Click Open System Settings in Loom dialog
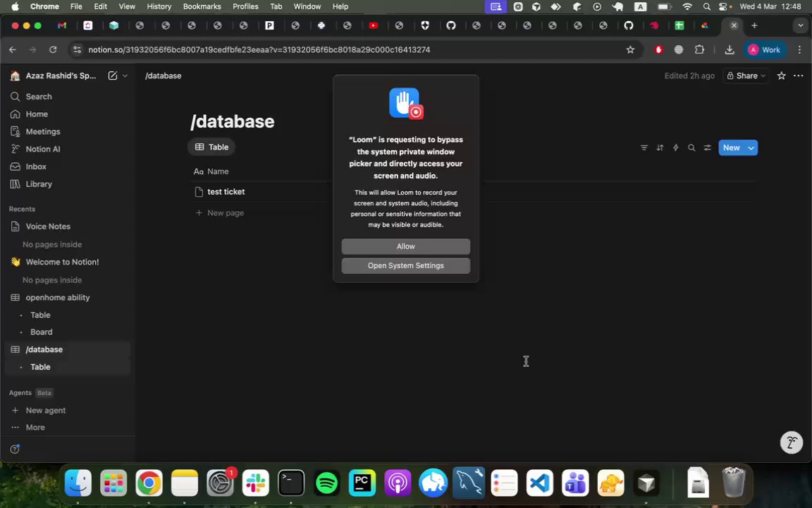This screenshot has height=508, width=812. [x=405, y=265]
